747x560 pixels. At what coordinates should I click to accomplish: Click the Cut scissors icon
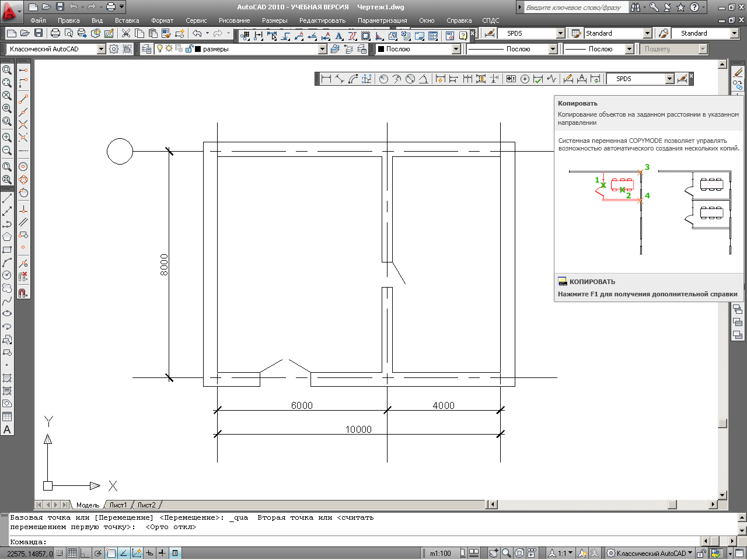point(126,33)
